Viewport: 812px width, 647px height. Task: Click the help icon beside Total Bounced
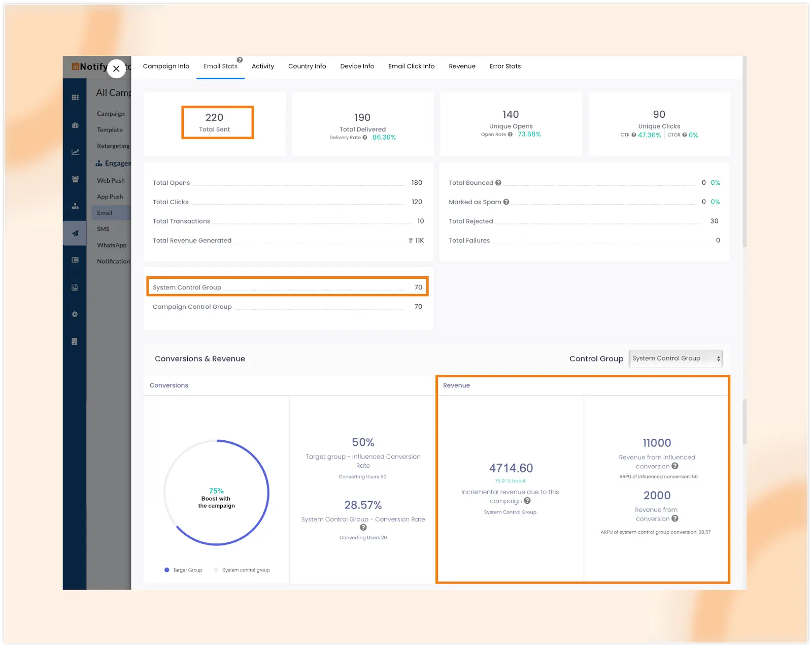tap(498, 183)
